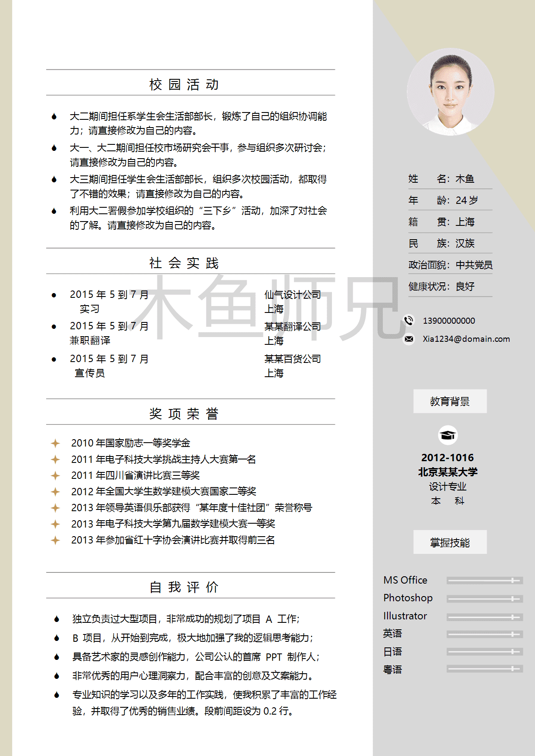Image resolution: width=535 pixels, height=756 pixels.
Task: Click the Photoshop skill level bar
Action: 485,599
